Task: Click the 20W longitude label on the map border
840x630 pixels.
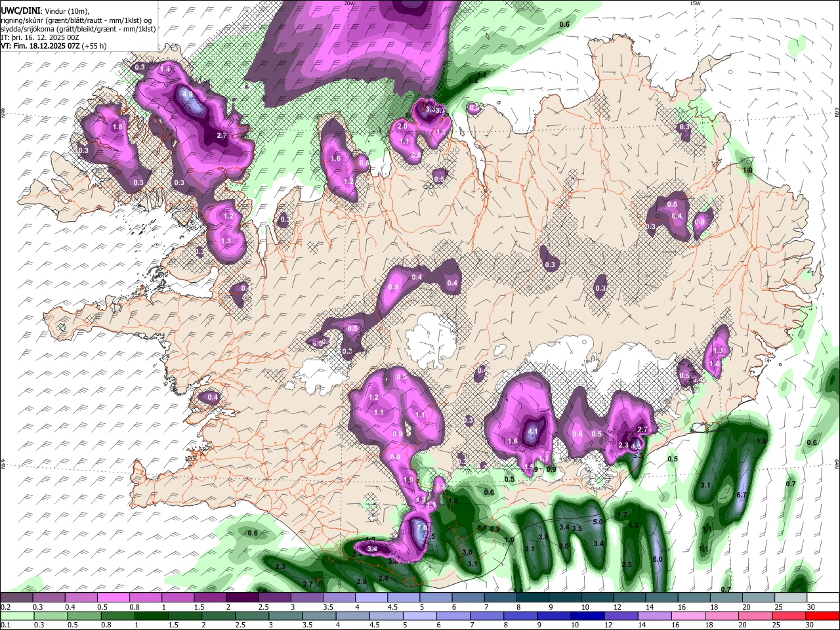Action: 349,3
